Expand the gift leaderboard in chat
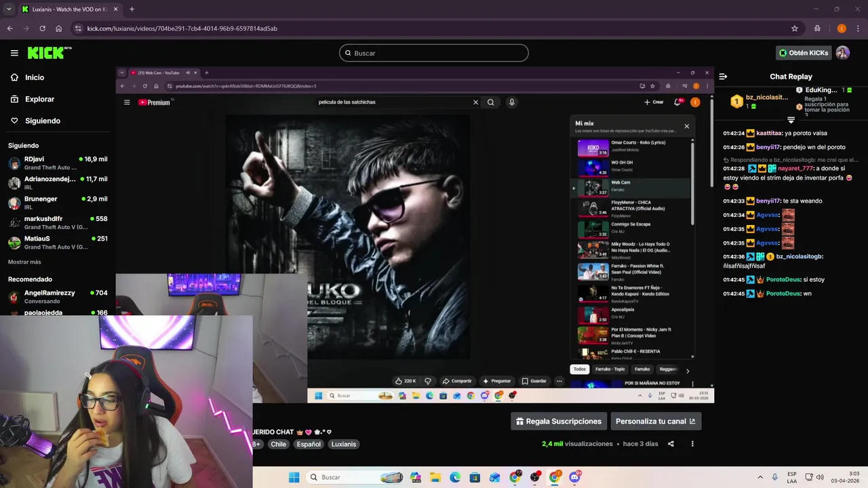868x488 pixels. point(791,120)
